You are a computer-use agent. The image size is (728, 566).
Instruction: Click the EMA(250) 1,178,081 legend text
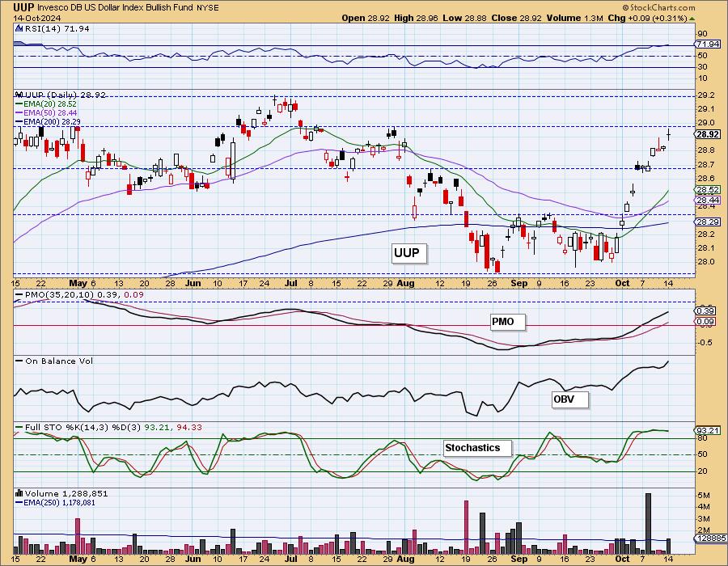coord(60,502)
